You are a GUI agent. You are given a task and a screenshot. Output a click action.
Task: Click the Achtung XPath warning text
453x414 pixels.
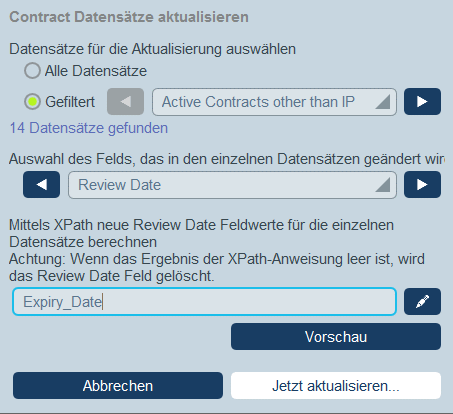[217, 268]
